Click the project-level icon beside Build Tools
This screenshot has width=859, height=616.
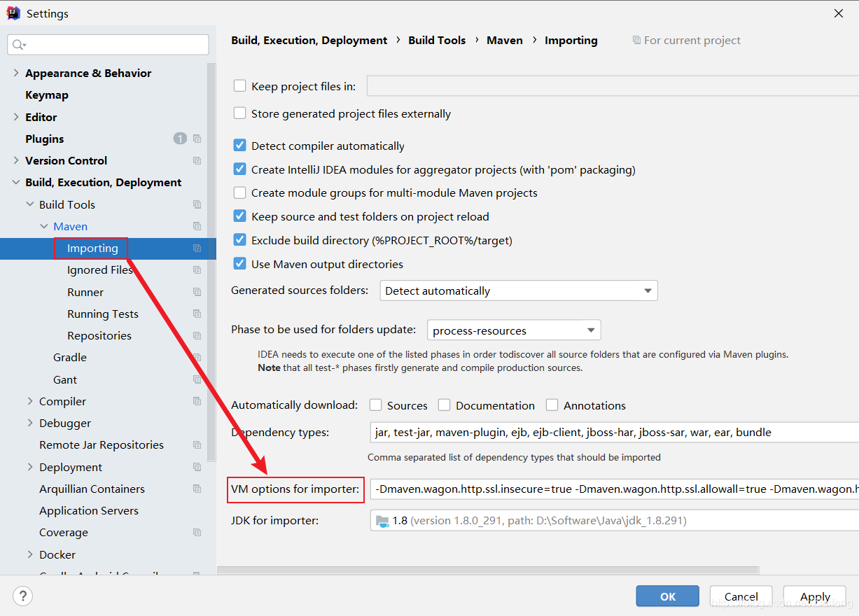click(197, 204)
